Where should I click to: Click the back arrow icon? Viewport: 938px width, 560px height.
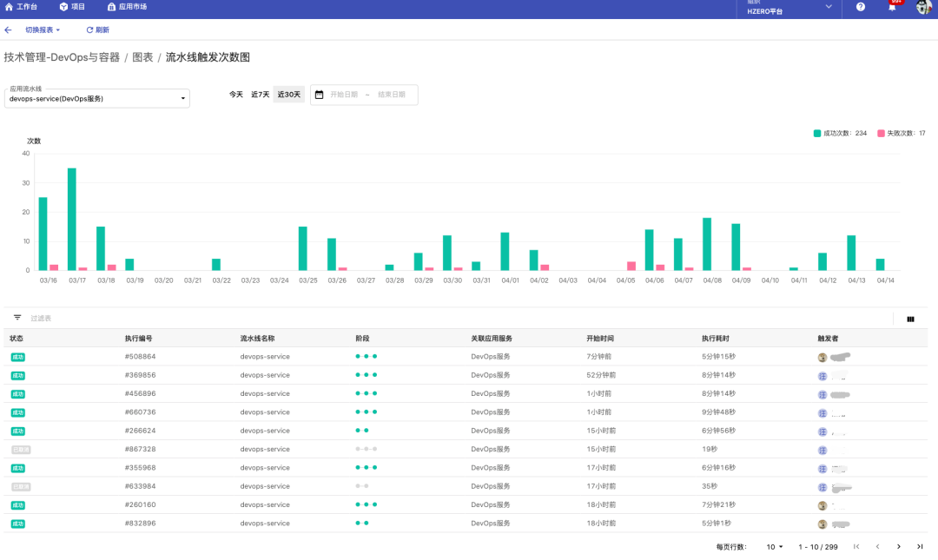9,30
